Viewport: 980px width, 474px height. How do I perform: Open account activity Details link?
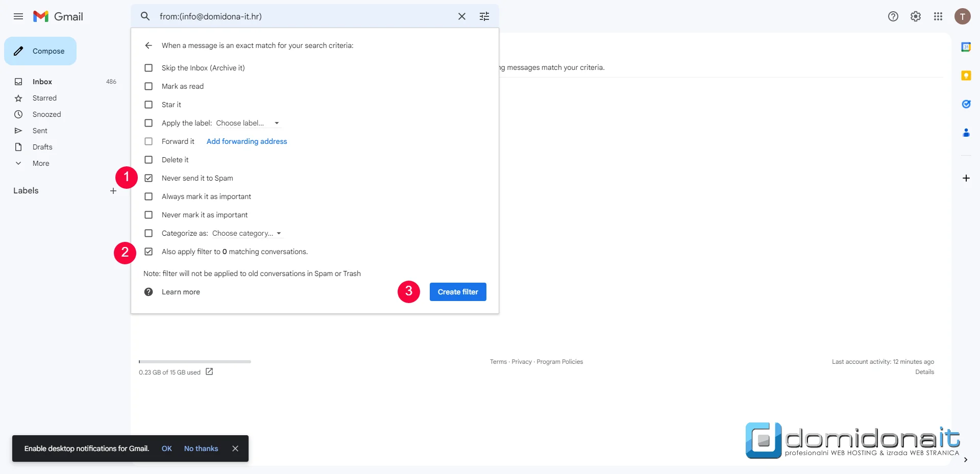pos(924,372)
